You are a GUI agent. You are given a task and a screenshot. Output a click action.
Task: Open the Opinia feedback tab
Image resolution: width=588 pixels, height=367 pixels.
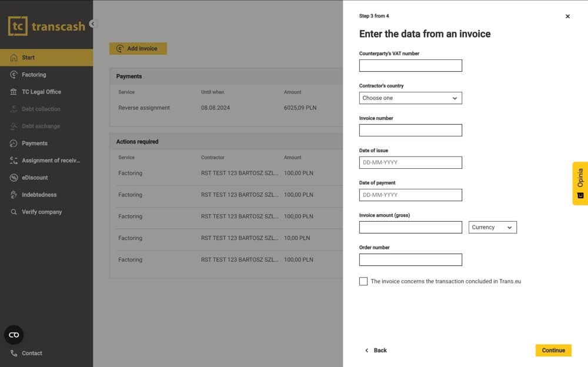coord(580,183)
